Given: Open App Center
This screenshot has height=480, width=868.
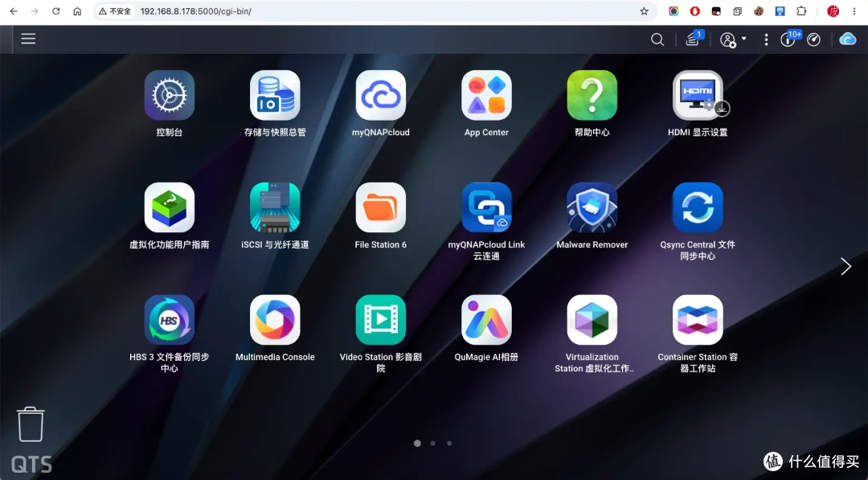Looking at the screenshot, I should pos(486,95).
